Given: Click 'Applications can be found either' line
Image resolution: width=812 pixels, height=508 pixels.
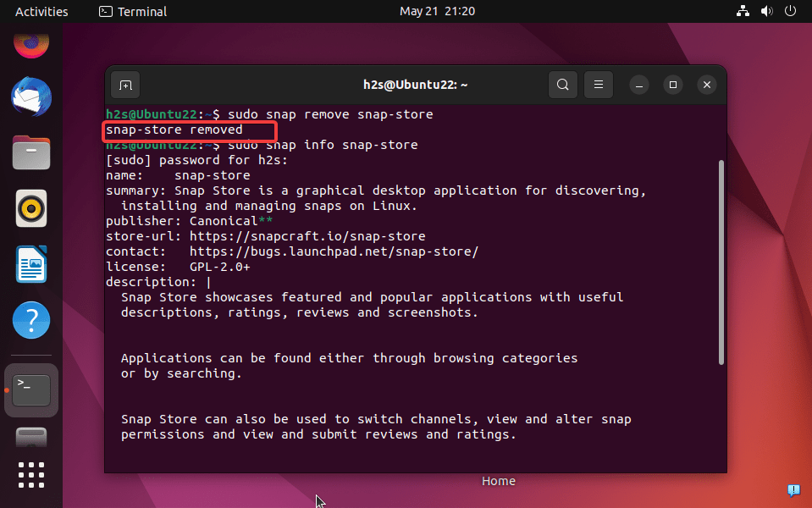Looking at the screenshot, I should pyautogui.click(x=349, y=358).
